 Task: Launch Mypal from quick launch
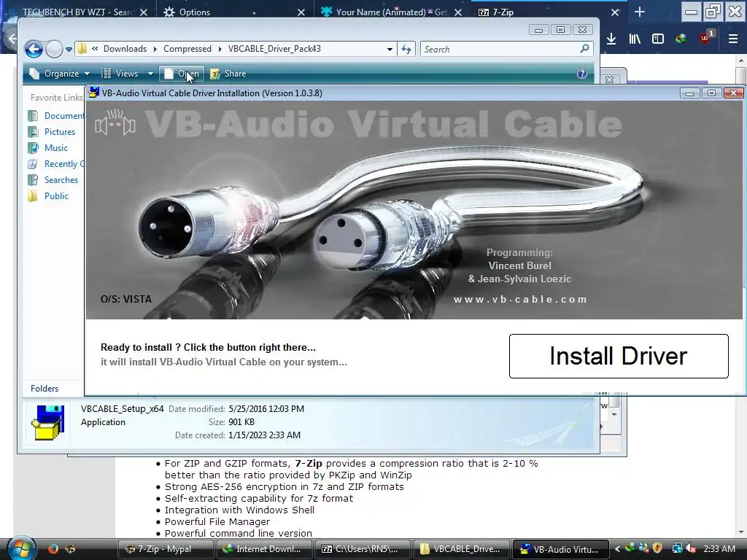70,548
